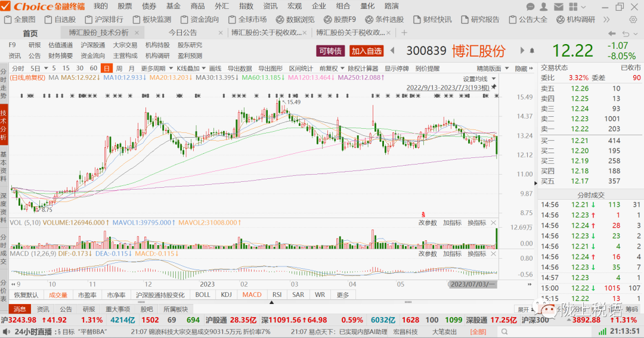Select the 15 minute period
644x338 pixels.
coord(66,68)
